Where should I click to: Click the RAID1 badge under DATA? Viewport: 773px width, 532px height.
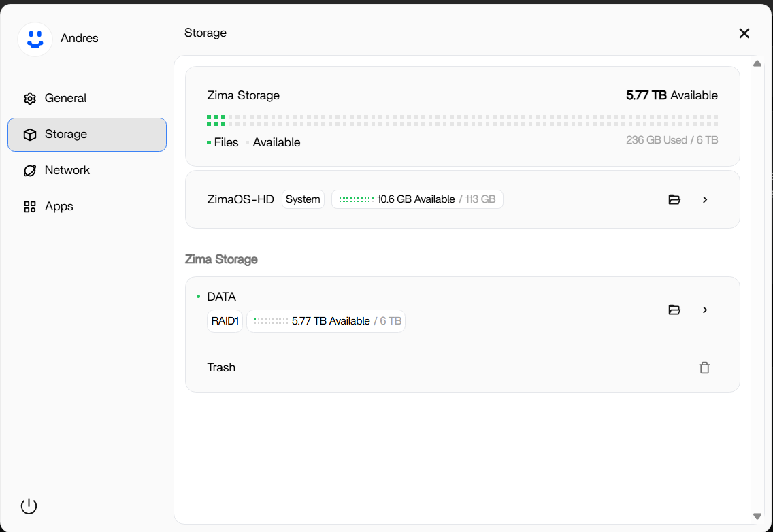[x=225, y=321]
